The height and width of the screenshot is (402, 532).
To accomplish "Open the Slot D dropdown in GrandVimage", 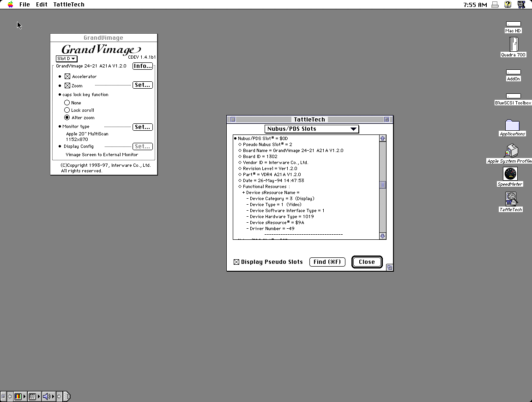I will click(x=66, y=59).
